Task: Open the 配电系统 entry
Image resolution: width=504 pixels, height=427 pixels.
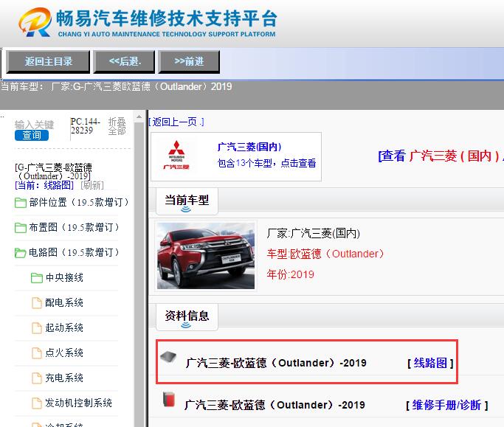Action: coord(64,302)
